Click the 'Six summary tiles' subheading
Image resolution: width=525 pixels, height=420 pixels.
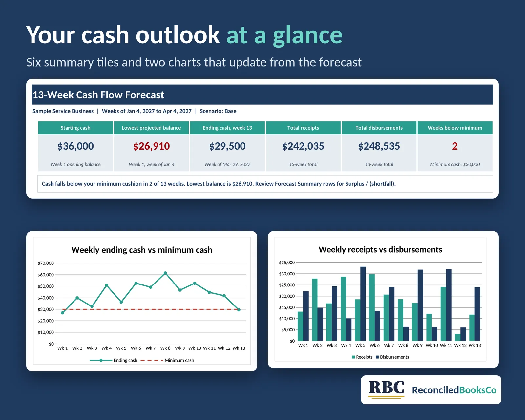[194, 62]
